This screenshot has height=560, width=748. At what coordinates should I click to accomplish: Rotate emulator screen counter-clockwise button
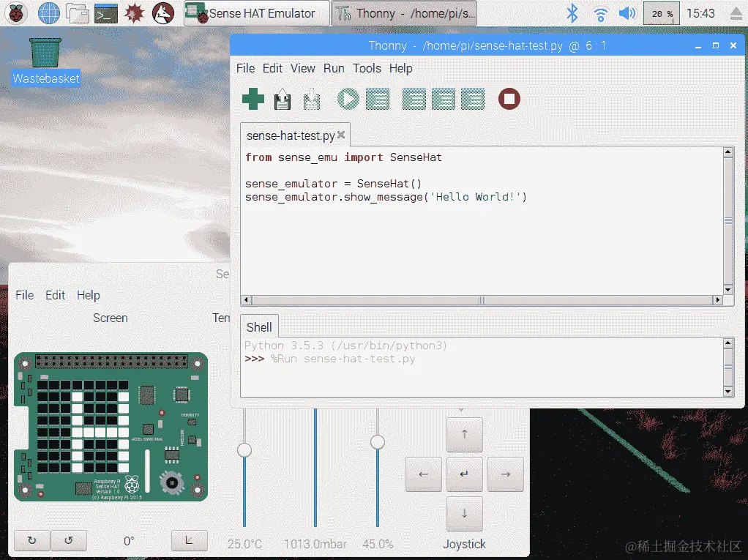click(69, 540)
